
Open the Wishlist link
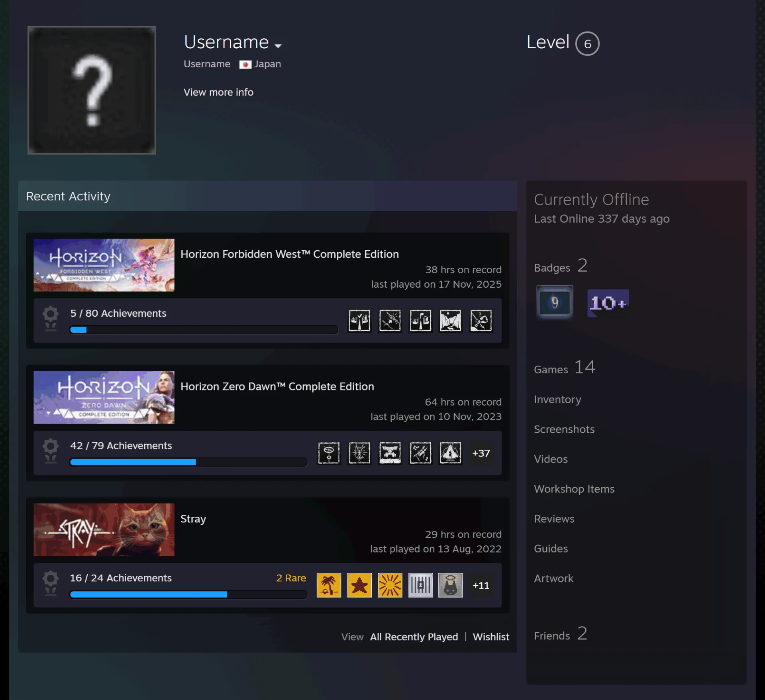[491, 637]
